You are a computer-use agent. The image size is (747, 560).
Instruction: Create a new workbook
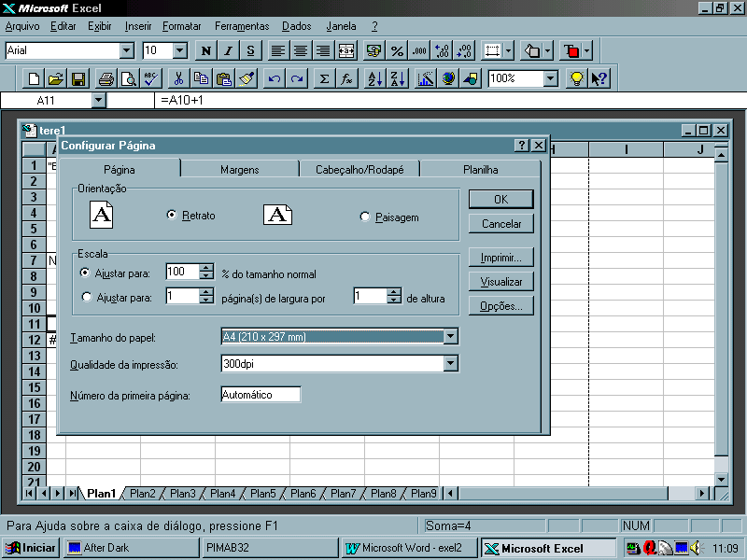[x=34, y=78]
